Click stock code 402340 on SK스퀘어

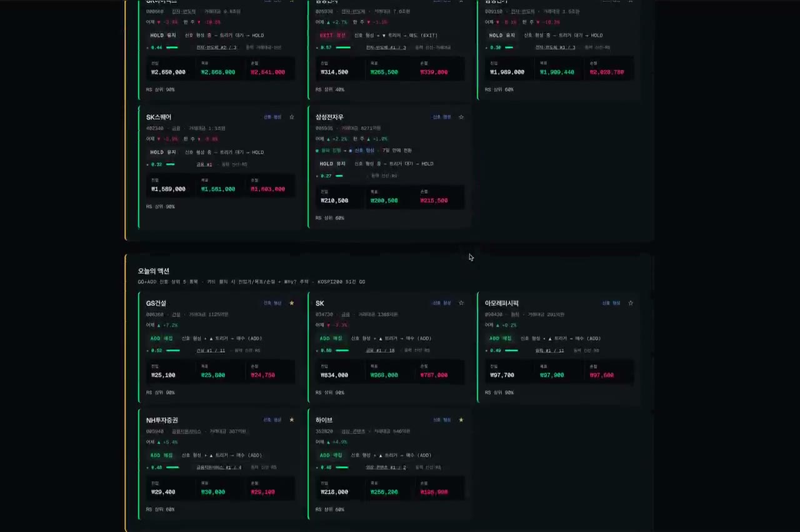click(154, 128)
